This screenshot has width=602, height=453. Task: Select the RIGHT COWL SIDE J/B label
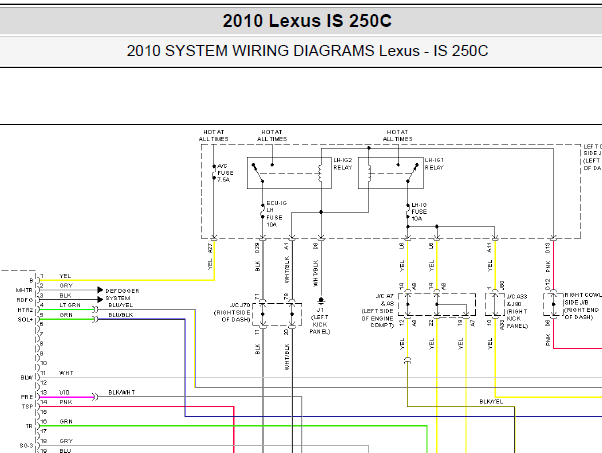click(x=582, y=306)
